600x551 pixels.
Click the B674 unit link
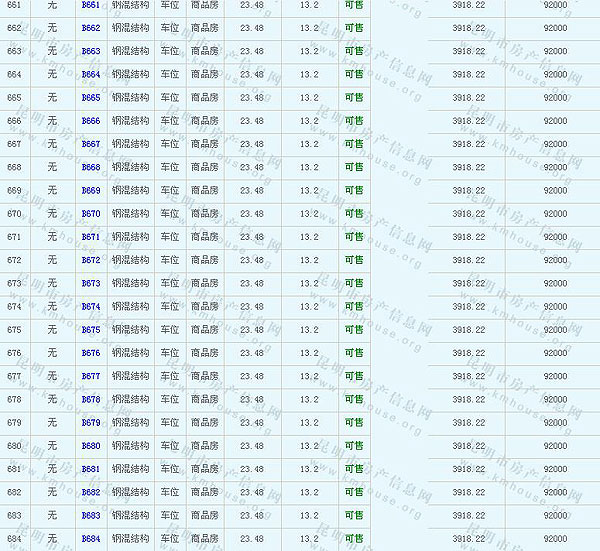coord(90,307)
